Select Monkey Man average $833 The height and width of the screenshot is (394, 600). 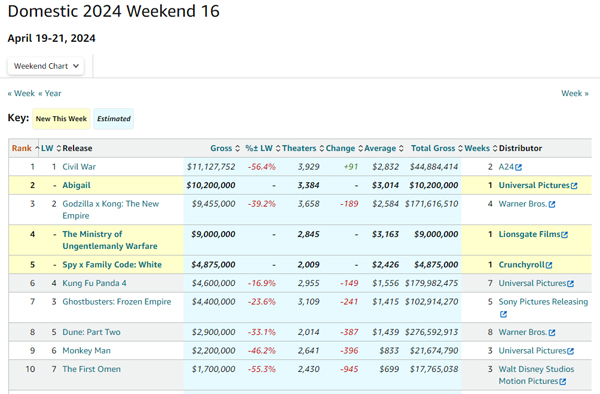(x=389, y=351)
